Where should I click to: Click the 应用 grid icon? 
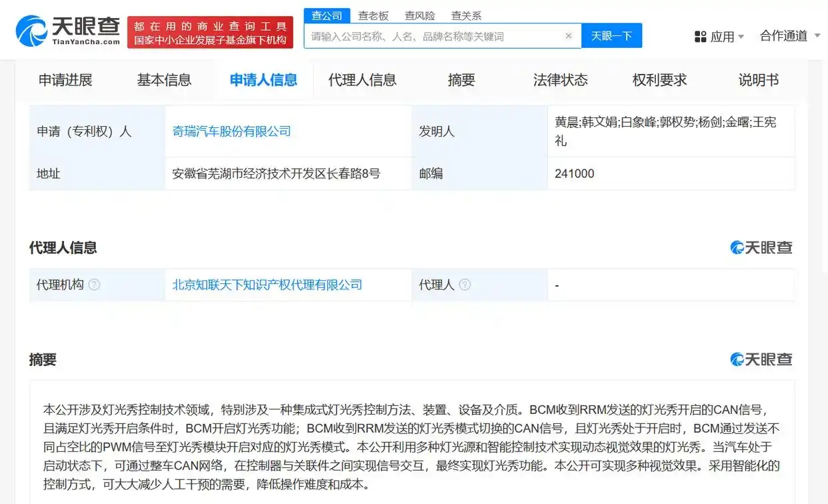(x=700, y=37)
